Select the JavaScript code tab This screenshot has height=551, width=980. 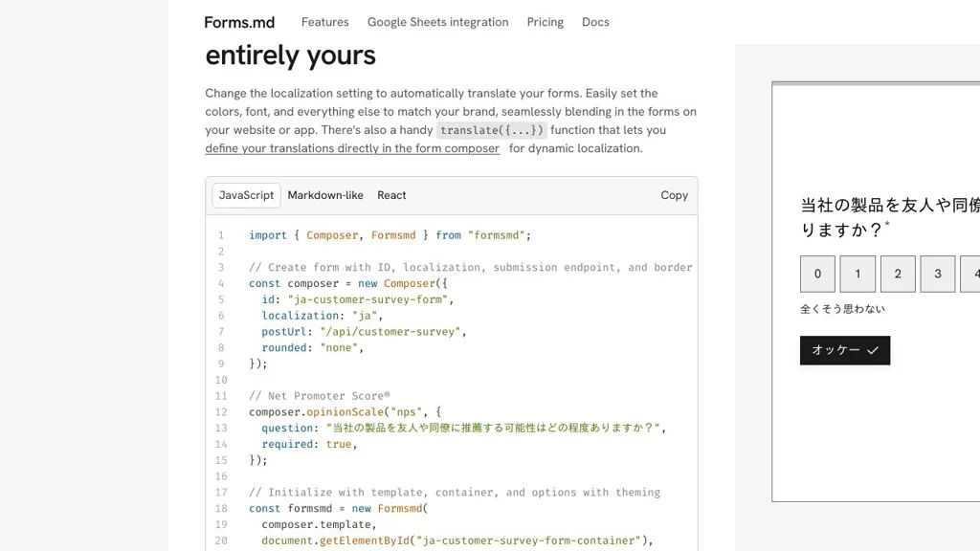click(246, 195)
